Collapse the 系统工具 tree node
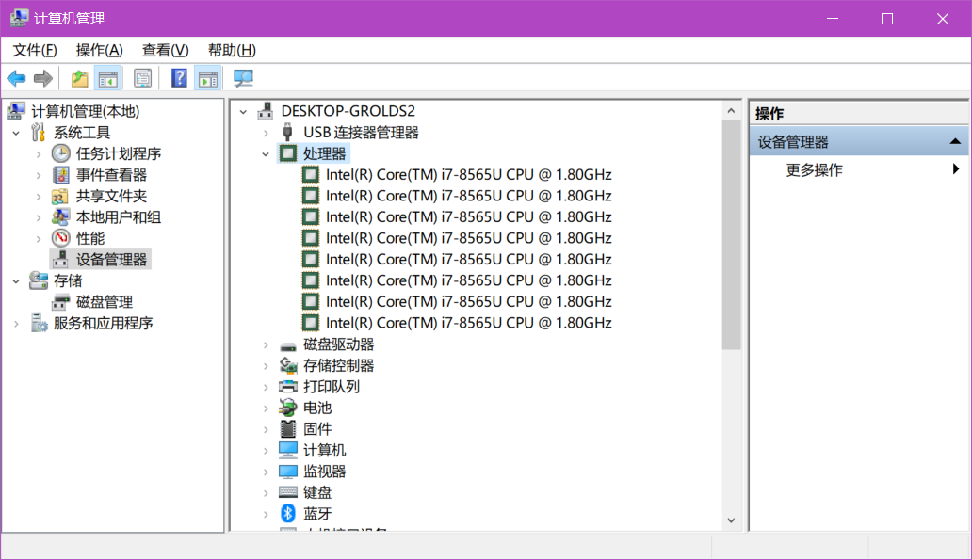Image resolution: width=972 pixels, height=560 pixels. [16, 134]
